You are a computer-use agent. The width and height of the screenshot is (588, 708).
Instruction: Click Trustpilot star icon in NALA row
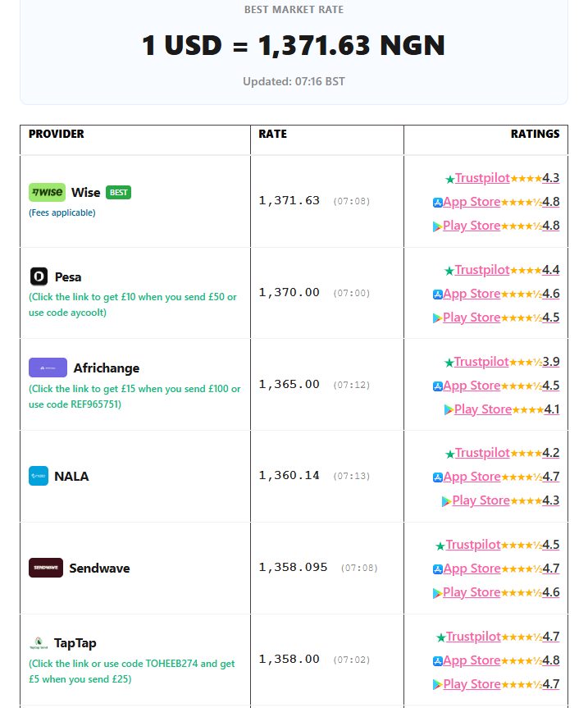tap(450, 454)
